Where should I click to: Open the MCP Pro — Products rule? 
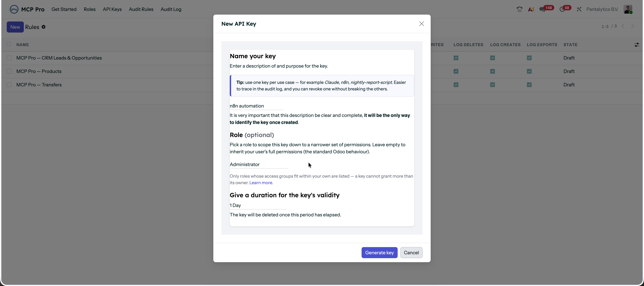click(x=39, y=71)
